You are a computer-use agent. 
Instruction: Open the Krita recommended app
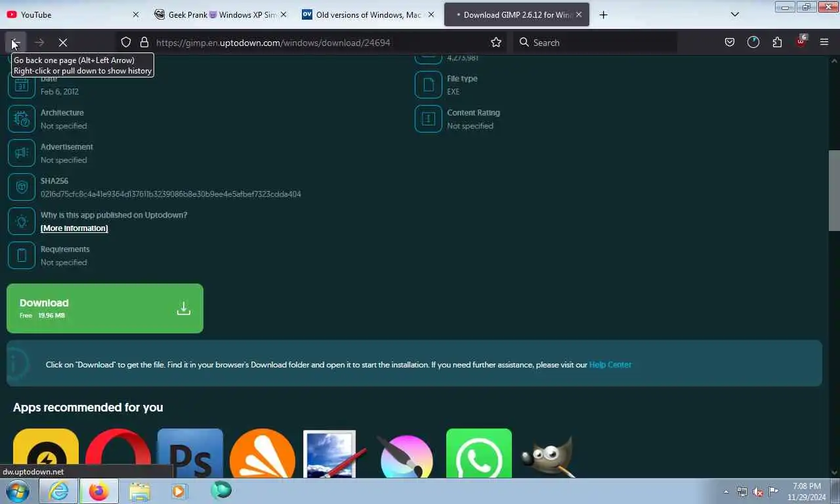click(x=407, y=453)
